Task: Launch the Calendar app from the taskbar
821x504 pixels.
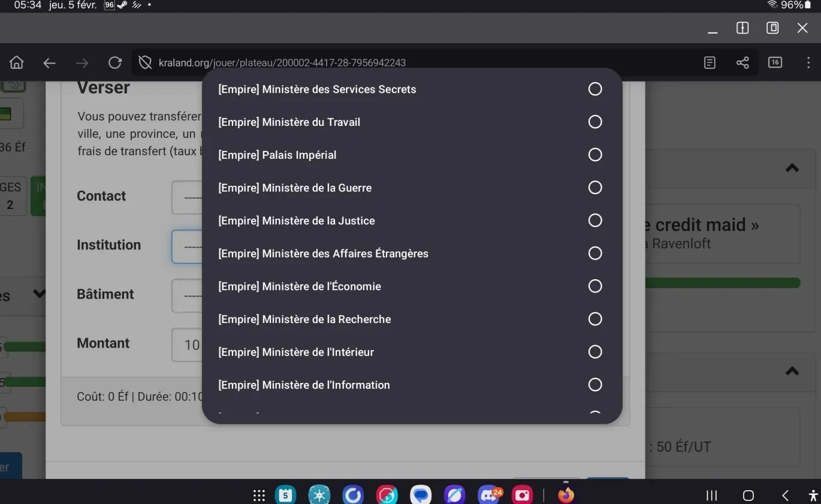Action: (286, 495)
